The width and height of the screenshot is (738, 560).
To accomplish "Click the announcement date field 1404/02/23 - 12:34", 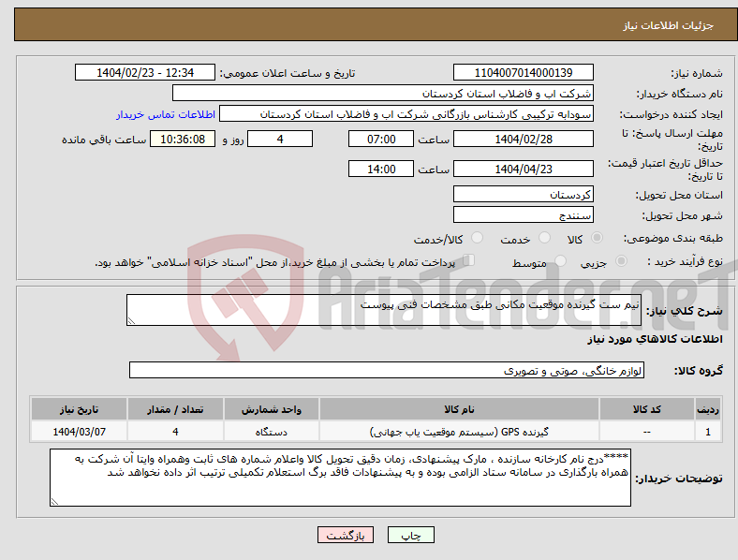I will [x=144, y=72].
